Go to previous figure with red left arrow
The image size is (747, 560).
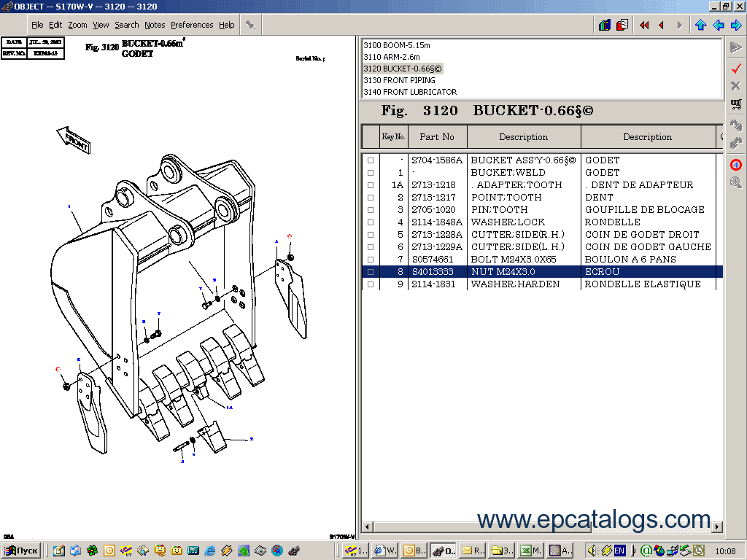[x=661, y=26]
